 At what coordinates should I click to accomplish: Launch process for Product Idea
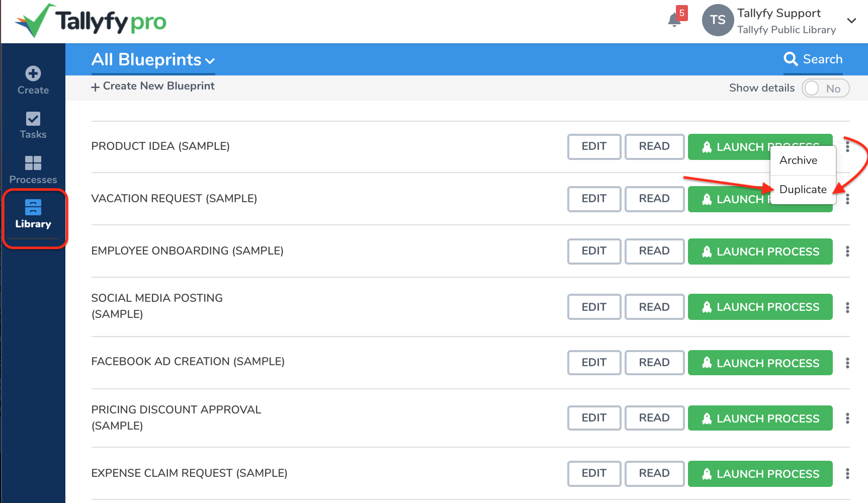[x=728, y=146]
